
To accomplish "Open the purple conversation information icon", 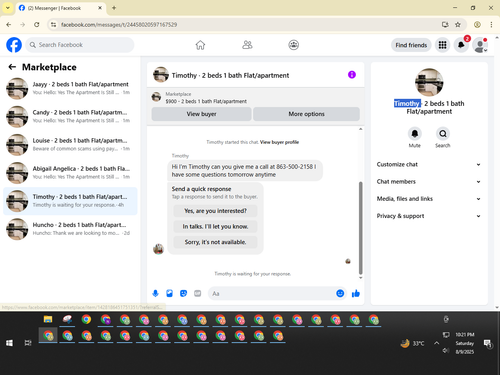I will click(352, 75).
